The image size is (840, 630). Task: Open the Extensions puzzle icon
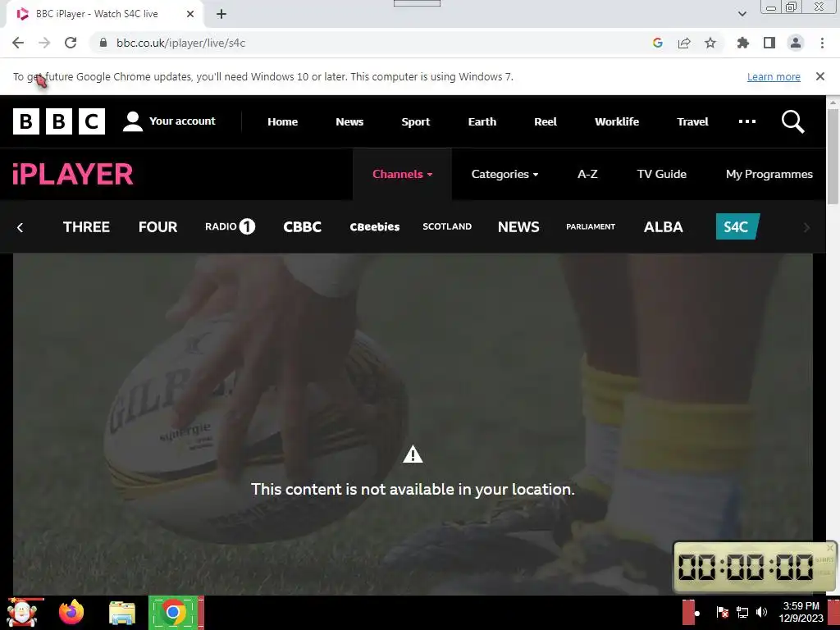(743, 43)
